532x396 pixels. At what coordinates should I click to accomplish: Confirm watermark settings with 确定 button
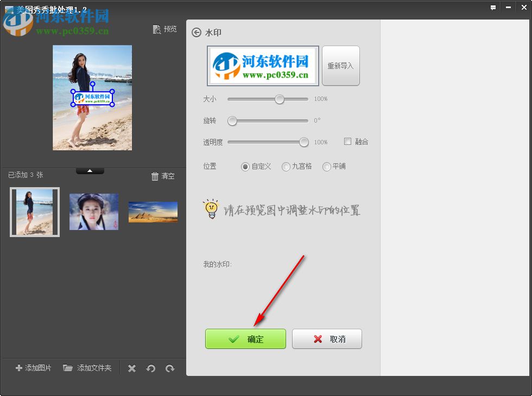(245, 338)
